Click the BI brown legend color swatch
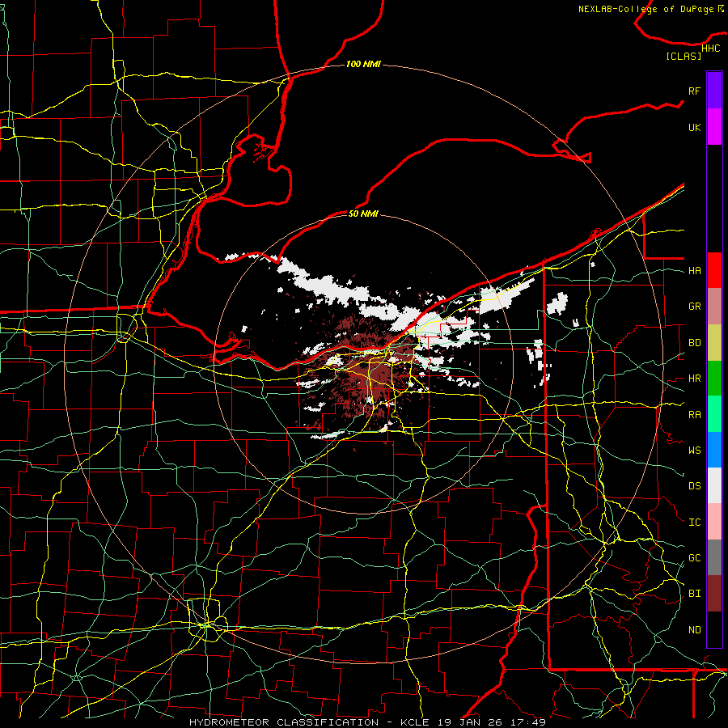Viewport: 728px width, 728px height. pyautogui.click(x=714, y=594)
